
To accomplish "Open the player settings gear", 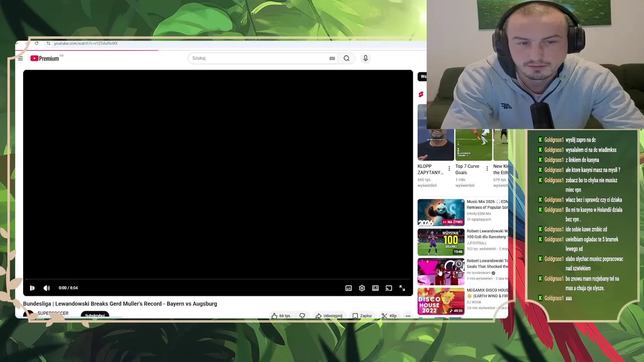I will 362,288.
